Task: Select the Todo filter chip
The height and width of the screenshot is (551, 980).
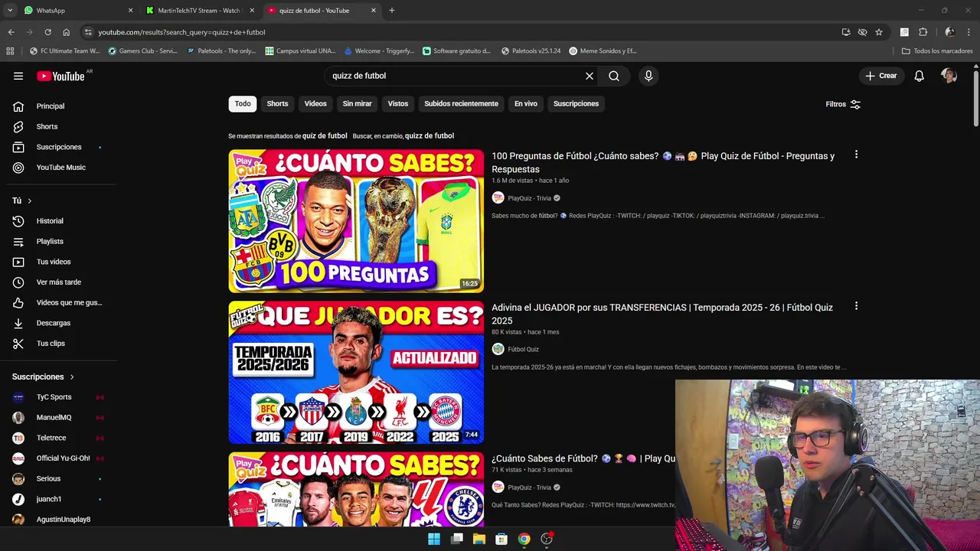Action: coord(243,104)
